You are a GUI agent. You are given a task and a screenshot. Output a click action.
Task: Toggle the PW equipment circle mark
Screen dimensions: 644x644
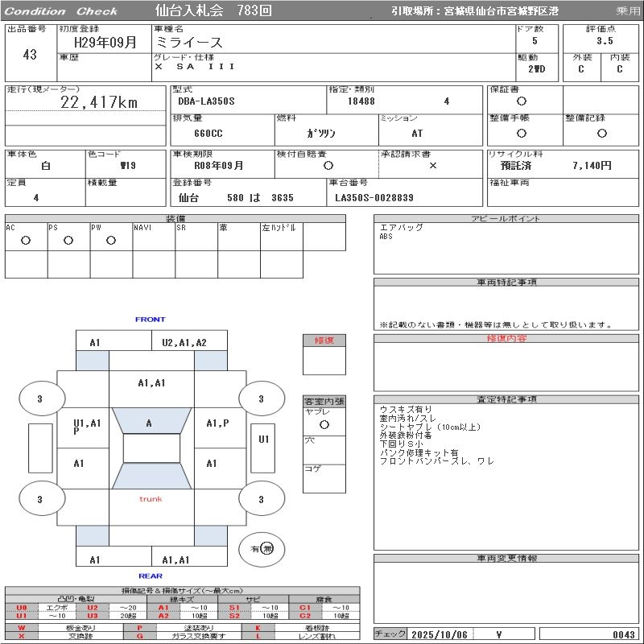click(111, 240)
